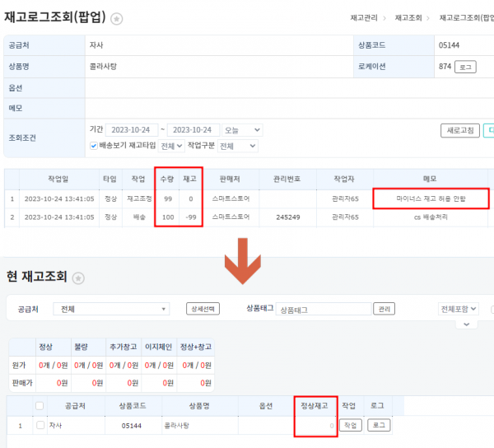Toggle the 배송보기 checkbox
Viewport: 494px width, 448px height.
pyautogui.click(x=94, y=146)
